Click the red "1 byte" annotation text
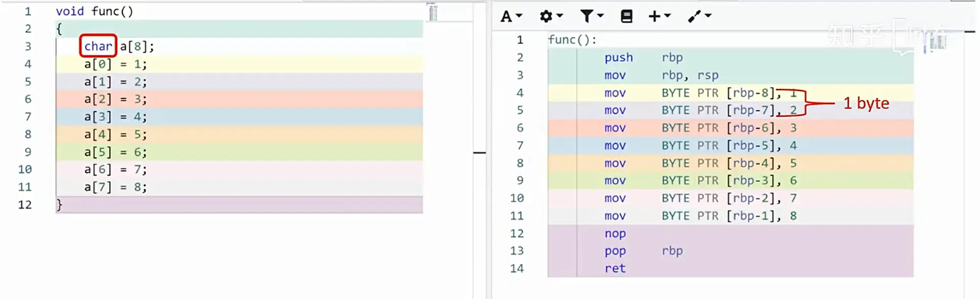Screen dimensions: 980x299 click(x=866, y=103)
